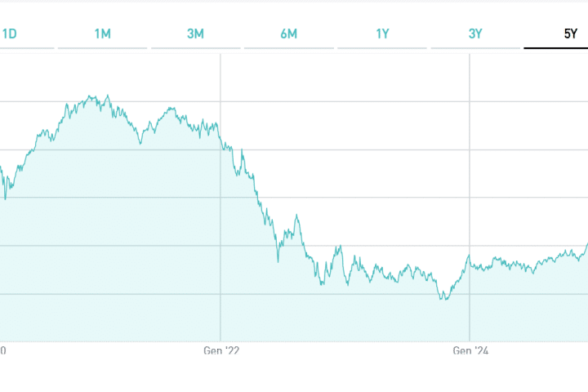Viewport: 588px width, 392px height.
Task: Click the chart's lowest trough before Gen '24
Action: pos(443,300)
